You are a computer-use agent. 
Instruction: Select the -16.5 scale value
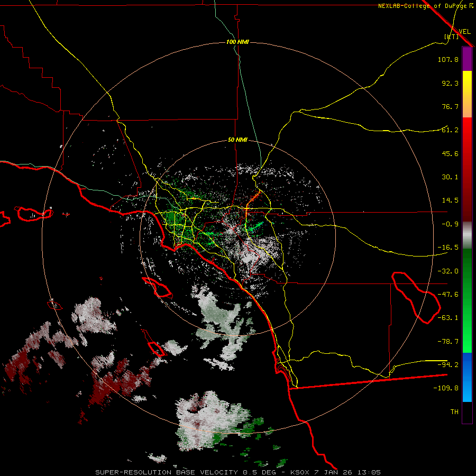coord(448,248)
